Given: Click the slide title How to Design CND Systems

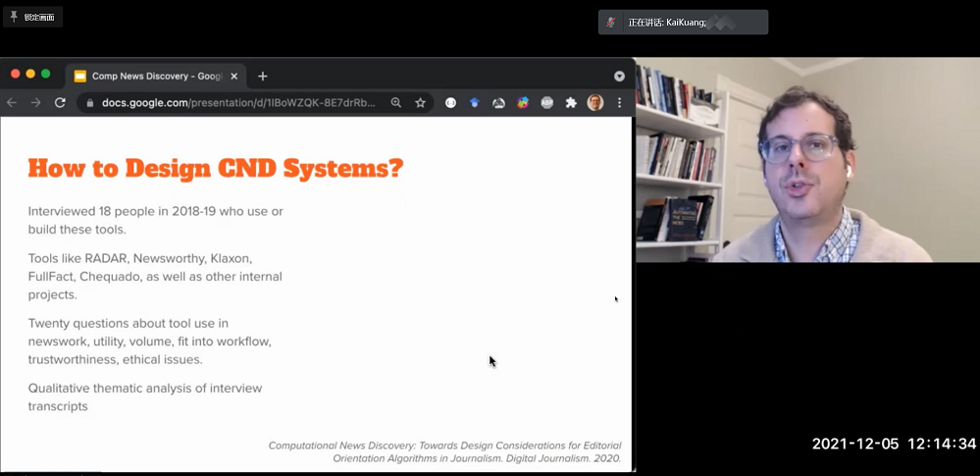Looking at the screenshot, I should click(215, 168).
